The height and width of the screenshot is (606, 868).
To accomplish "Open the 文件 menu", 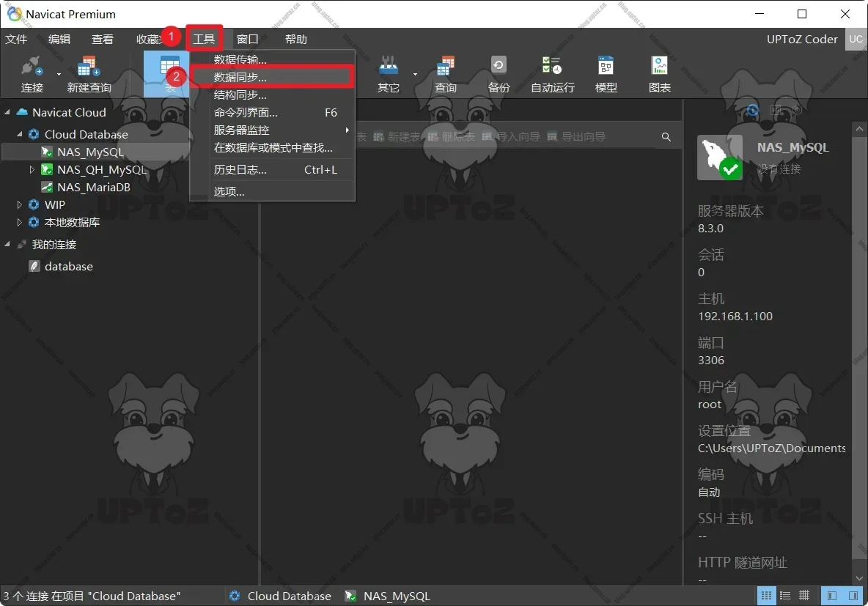I will pos(16,40).
